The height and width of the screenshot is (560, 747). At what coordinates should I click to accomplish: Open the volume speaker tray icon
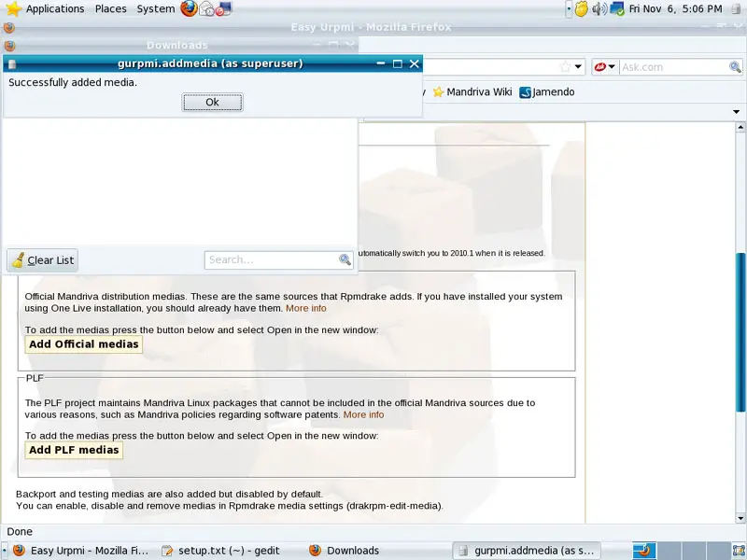[599, 9]
